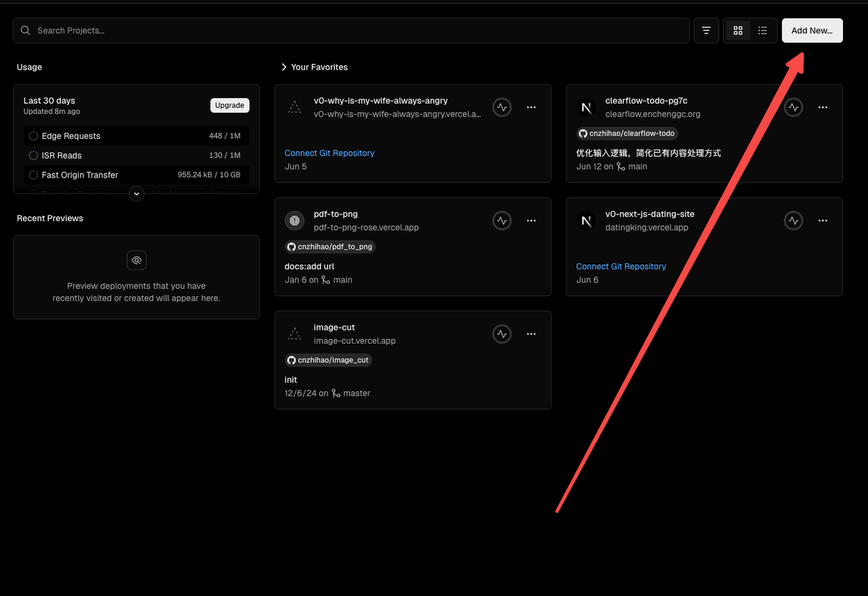The width and height of the screenshot is (868, 596).
Task: Switch to list view layout
Action: 763,31
